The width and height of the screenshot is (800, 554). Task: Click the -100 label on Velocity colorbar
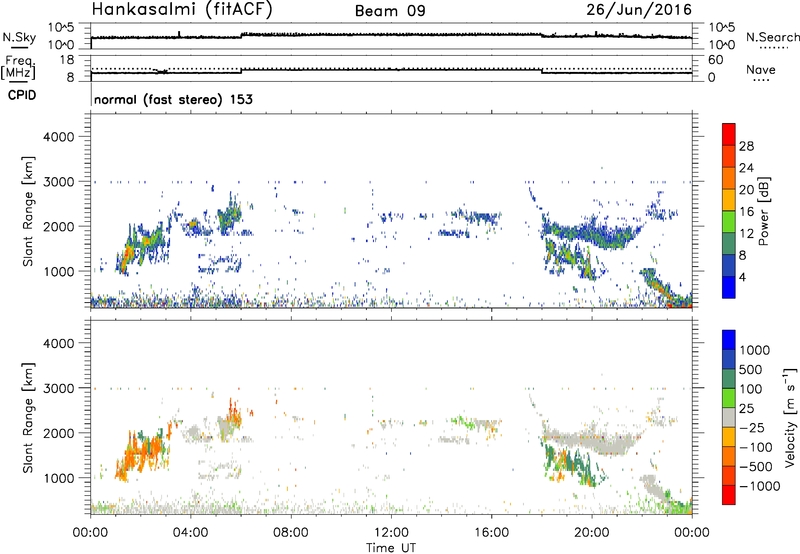pyautogui.click(x=756, y=447)
